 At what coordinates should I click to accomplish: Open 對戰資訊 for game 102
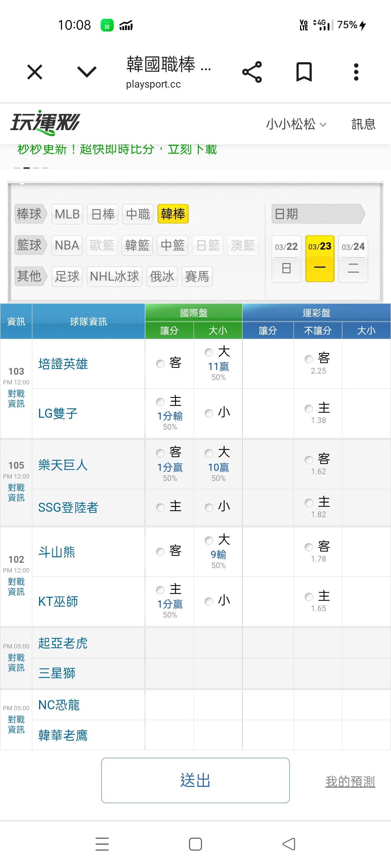(x=16, y=587)
